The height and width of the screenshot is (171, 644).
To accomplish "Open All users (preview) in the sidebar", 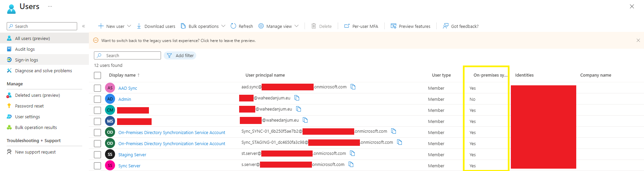I will tap(44, 38).
